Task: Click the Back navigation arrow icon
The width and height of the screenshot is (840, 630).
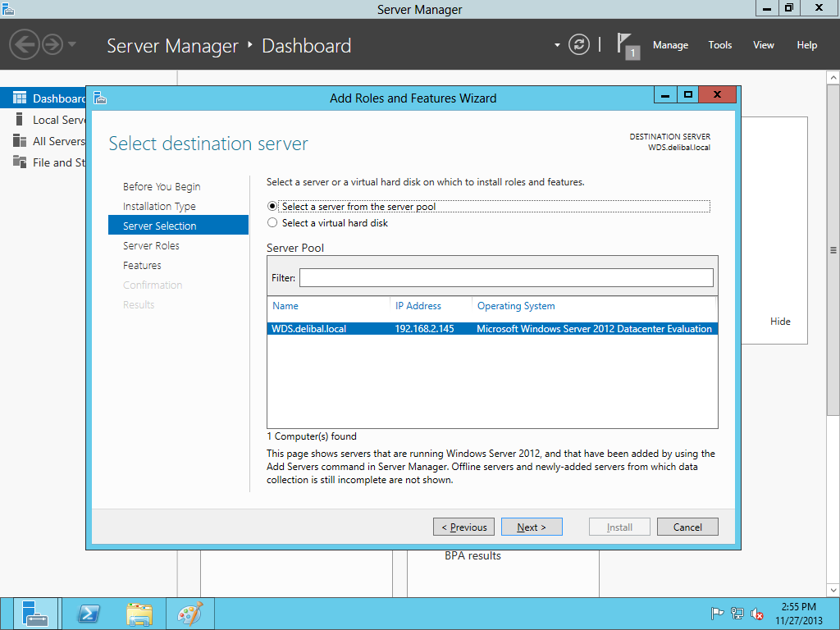Action: coord(25,44)
